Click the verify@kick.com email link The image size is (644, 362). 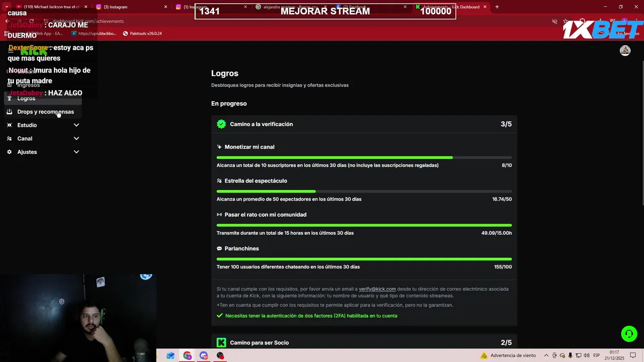(x=377, y=289)
